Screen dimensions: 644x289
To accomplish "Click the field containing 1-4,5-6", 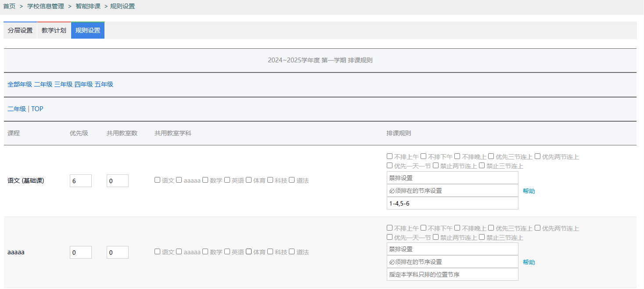I will click(x=452, y=203).
